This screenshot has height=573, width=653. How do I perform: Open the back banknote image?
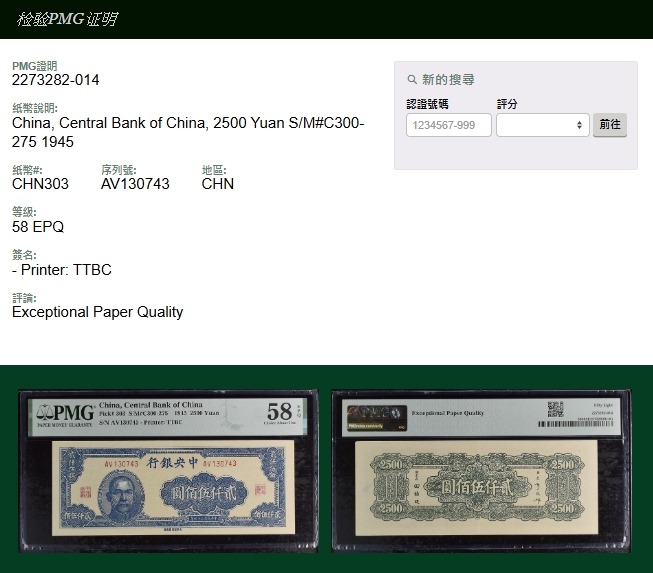pyautogui.click(x=481, y=470)
